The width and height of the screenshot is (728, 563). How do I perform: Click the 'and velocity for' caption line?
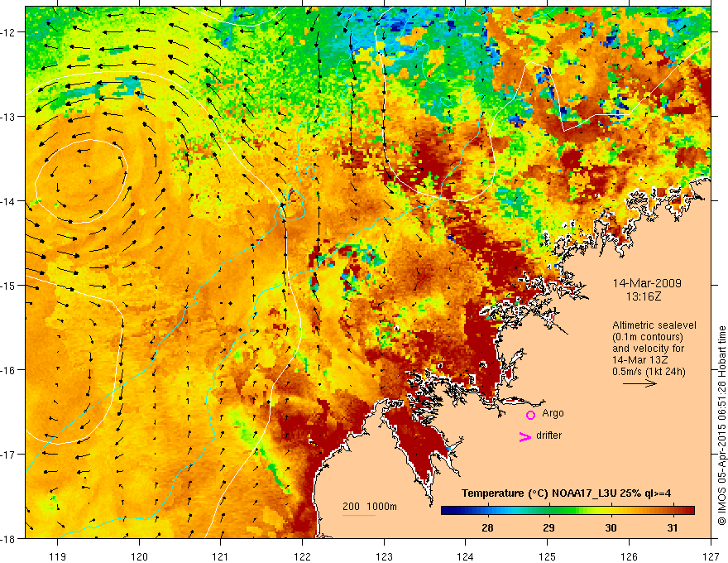tap(648, 349)
